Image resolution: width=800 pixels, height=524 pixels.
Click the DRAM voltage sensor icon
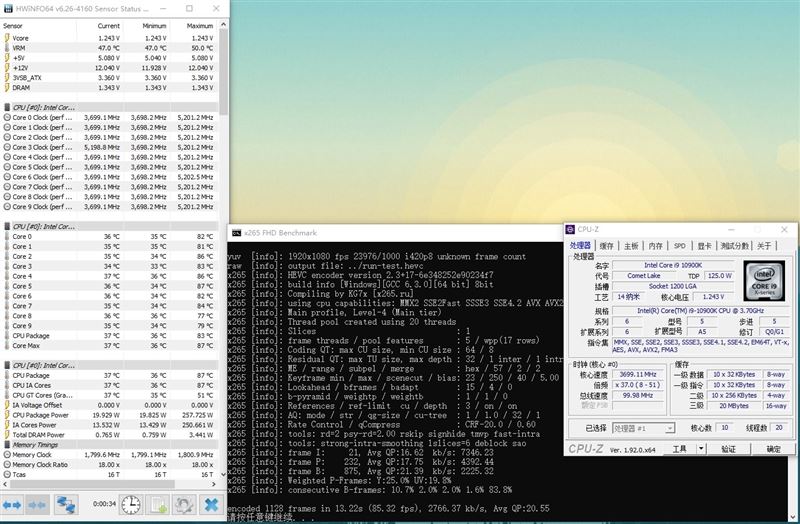(x=7, y=88)
